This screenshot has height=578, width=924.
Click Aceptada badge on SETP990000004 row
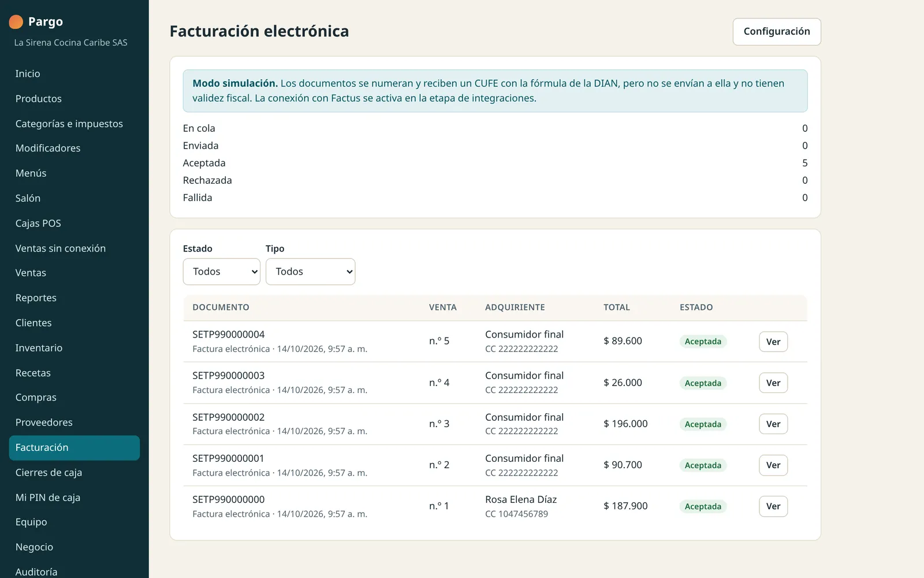(x=703, y=342)
